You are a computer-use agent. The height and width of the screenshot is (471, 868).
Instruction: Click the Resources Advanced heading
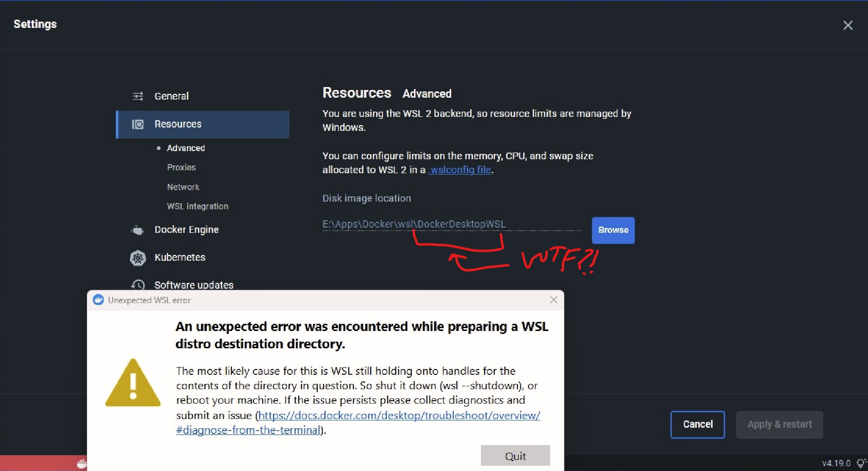coord(387,93)
